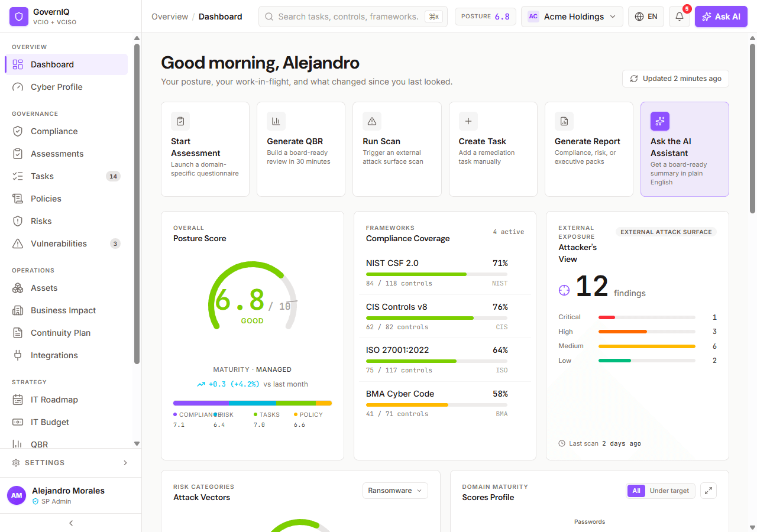Expand the Settings section chevron

[x=125, y=463]
